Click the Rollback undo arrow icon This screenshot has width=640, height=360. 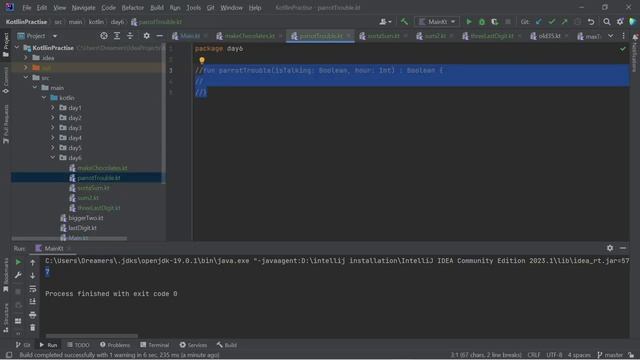point(591,22)
